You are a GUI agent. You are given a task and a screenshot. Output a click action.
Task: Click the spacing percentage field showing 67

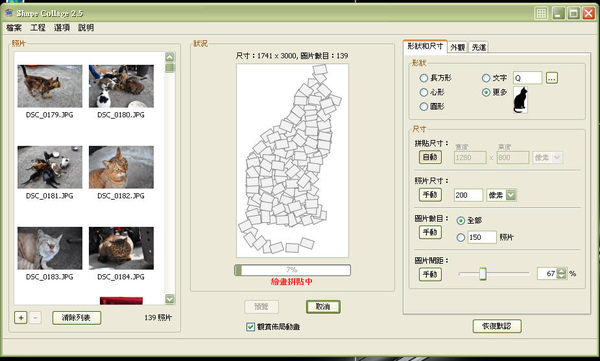pyautogui.click(x=547, y=274)
